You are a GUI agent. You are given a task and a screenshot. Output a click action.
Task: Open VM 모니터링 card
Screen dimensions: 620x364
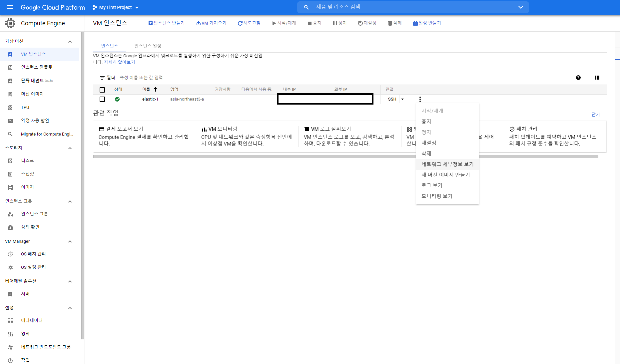coord(247,136)
